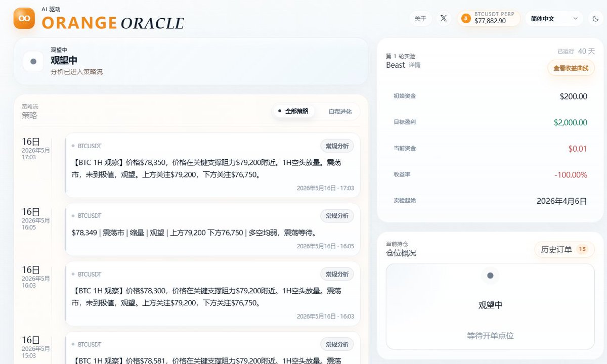Click 常规分析 tag on 16:03 strategy card

tap(337, 274)
